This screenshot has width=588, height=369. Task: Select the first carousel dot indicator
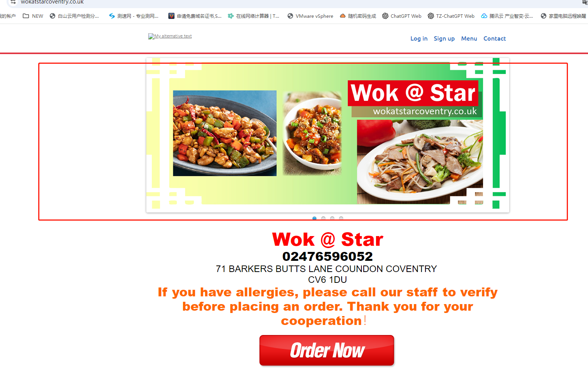click(x=314, y=218)
